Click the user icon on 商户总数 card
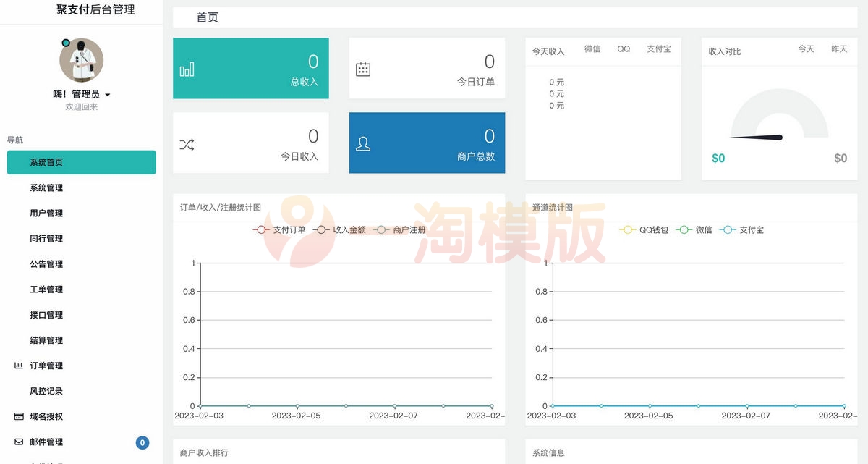 click(x=363, y=144)
